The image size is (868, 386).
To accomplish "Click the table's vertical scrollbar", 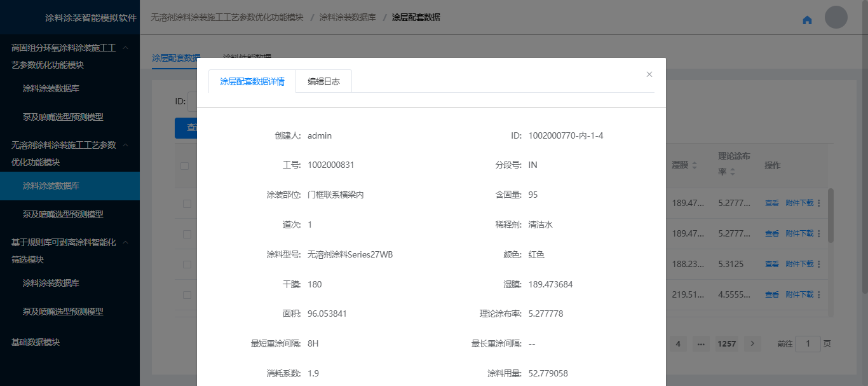I will [831, 216].
